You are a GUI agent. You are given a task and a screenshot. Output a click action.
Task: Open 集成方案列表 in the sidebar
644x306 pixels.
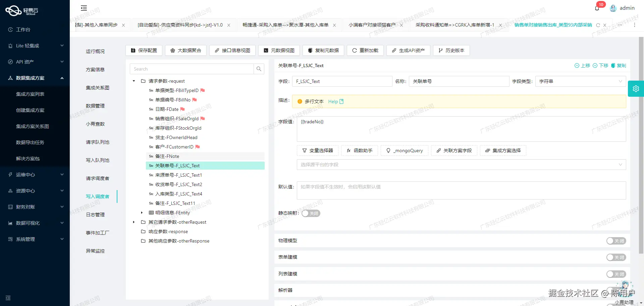[x=30, y=94]
